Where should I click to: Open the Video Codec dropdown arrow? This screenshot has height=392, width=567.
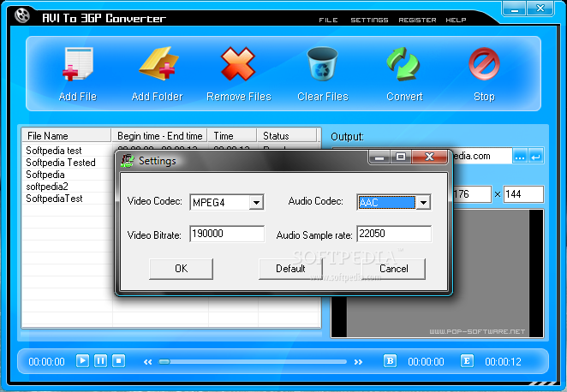tap(256, 202)
